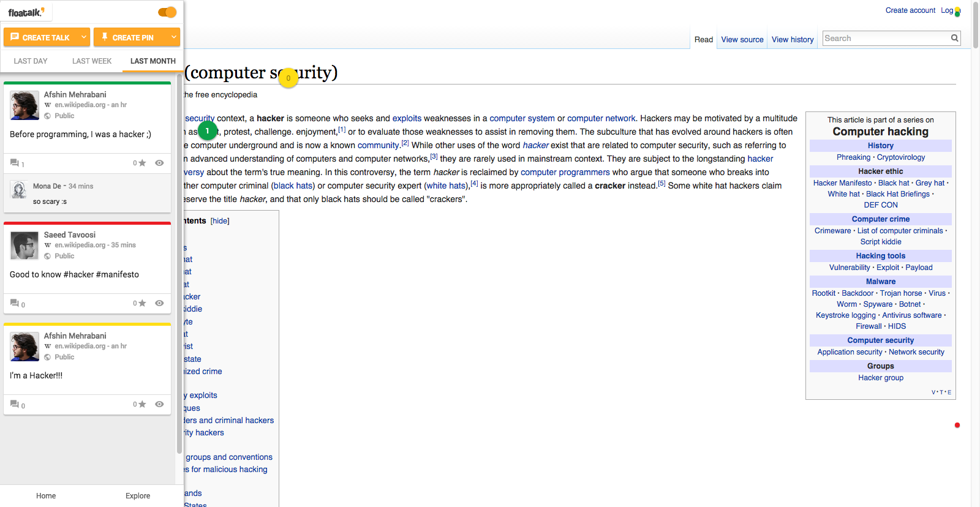The height and width of the screenshot is (507, 980).
Task: Open the Cryptovirology link
Action: (x=901, y=157)
